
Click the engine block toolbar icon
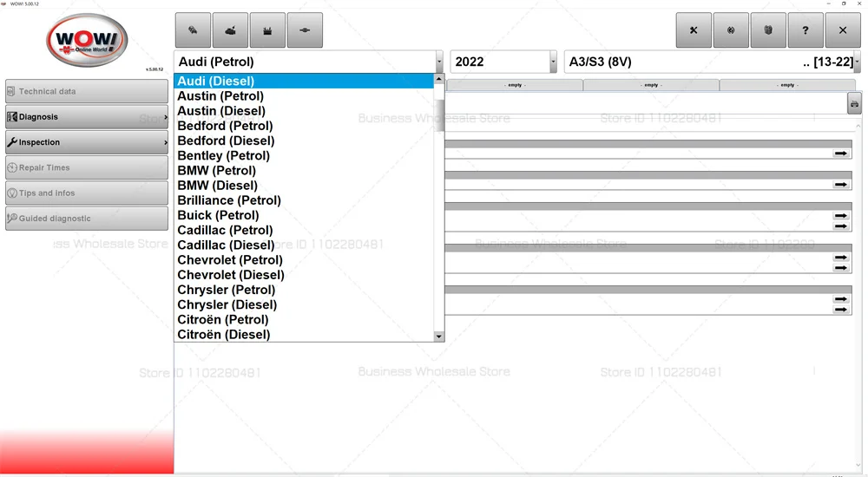pos(267,30)
